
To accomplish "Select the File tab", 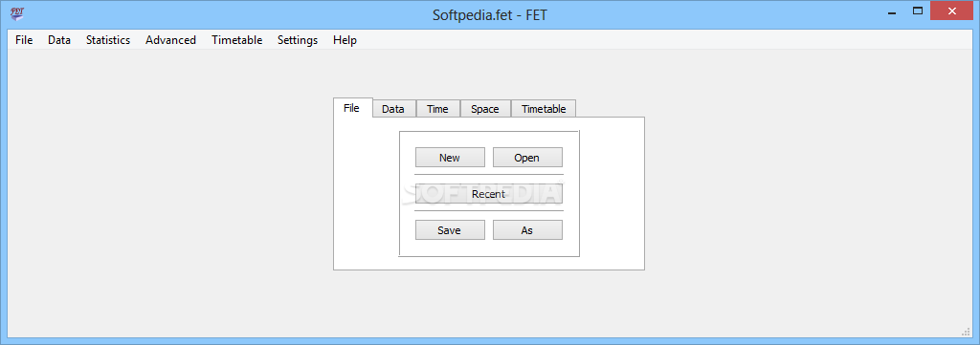I will pos(352,107).
